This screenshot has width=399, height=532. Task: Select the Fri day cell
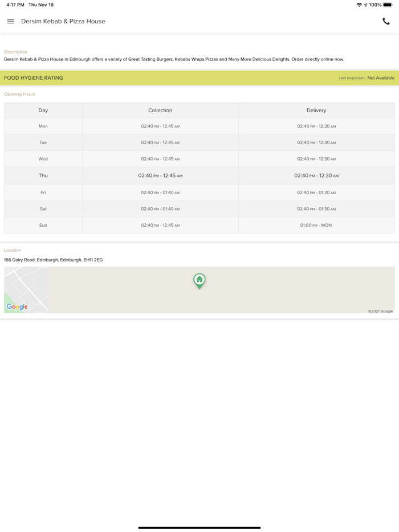(x=43, y=193)
